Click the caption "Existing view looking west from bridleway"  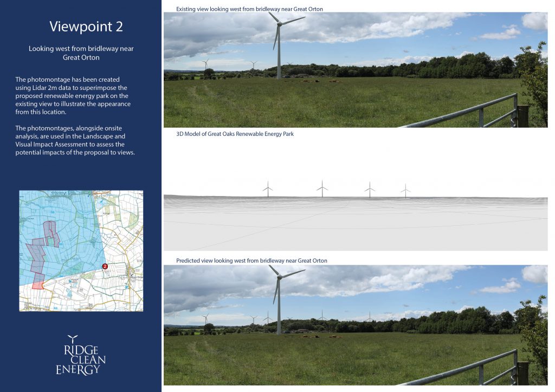[249, 9]
